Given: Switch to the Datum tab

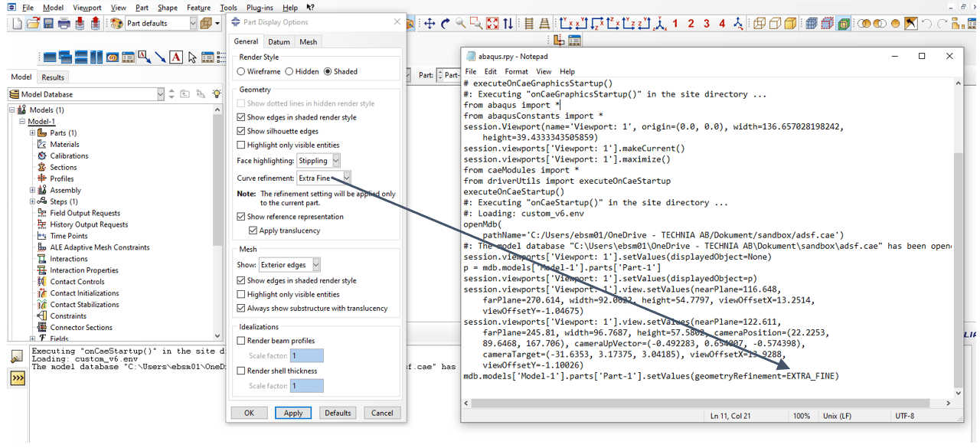Looking at the screenshot, I should (279, 41).
